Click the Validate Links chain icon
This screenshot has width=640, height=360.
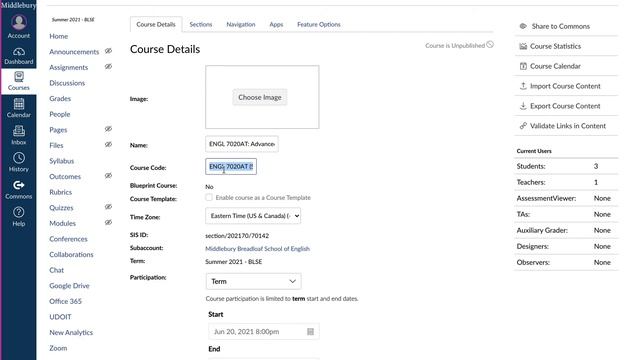[x=523, y=126]
